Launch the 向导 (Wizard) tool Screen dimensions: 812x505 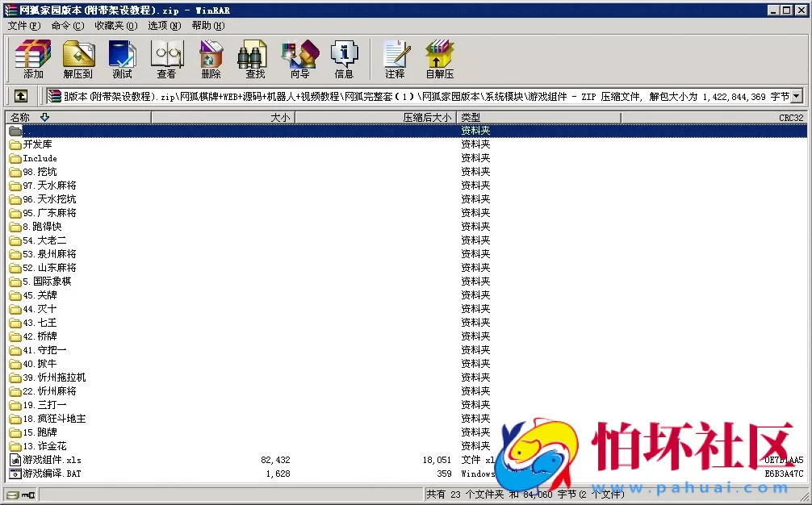click(299, 58)
